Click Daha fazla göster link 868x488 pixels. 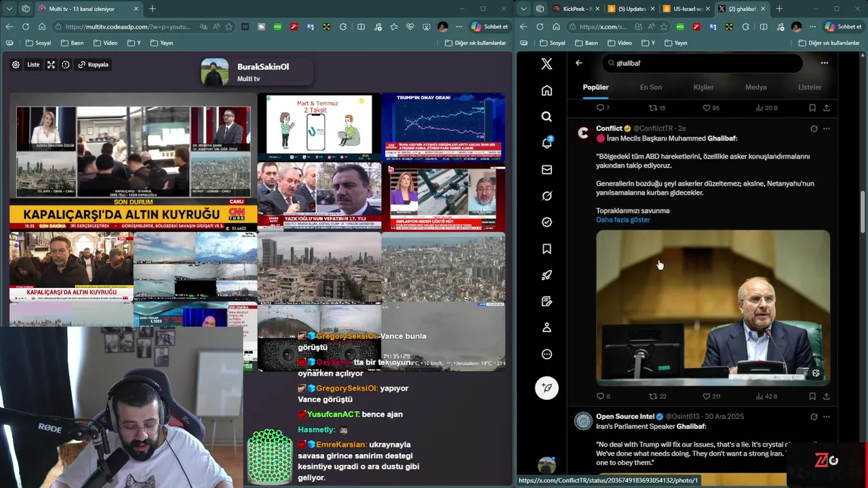(x=623, y=220)
